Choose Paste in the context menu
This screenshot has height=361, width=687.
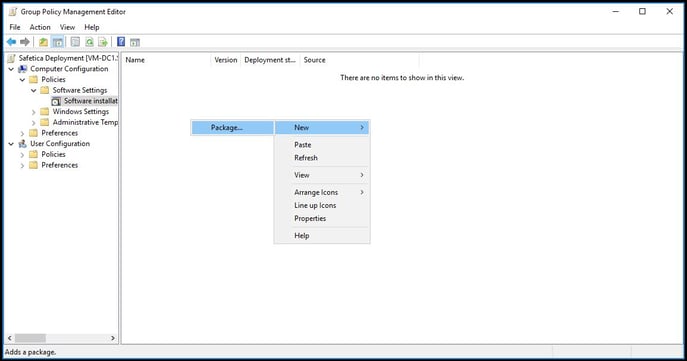(x=322, y=145)
